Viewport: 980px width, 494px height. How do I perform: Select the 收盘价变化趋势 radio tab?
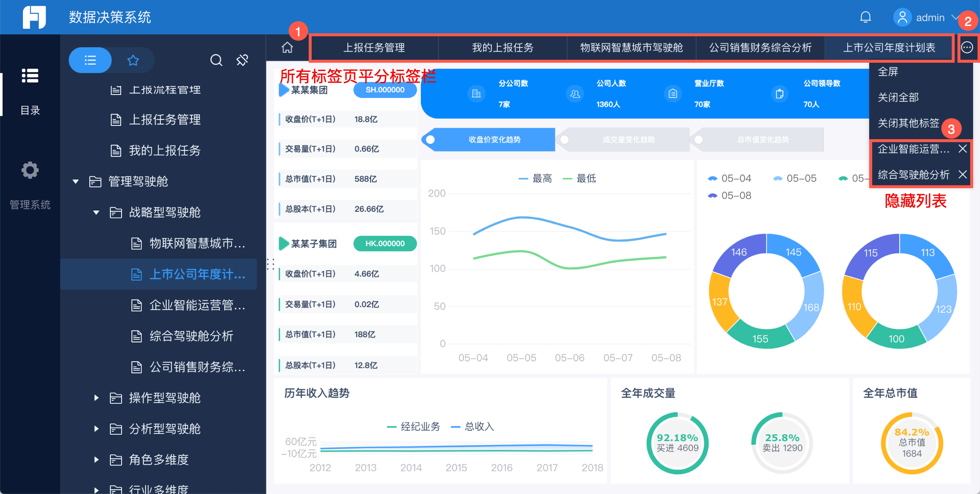(488, 140)
